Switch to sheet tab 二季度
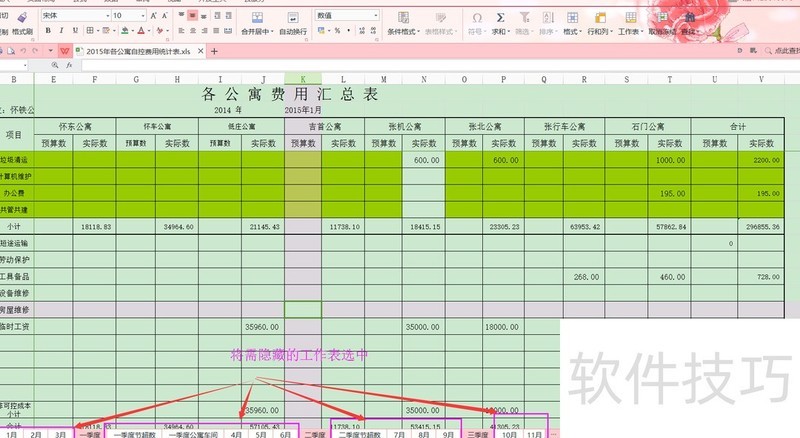Image resolution: width=800 pixels, height=438 pixels. click(315, 434)
